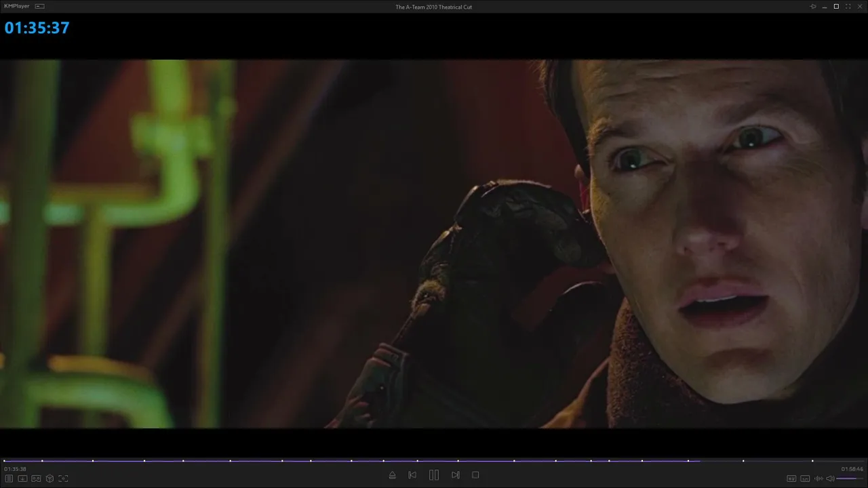This screenshot has height=488, width=868.
Task: Maximize the KMPlayer window
Action: click(x=836, y=6)
